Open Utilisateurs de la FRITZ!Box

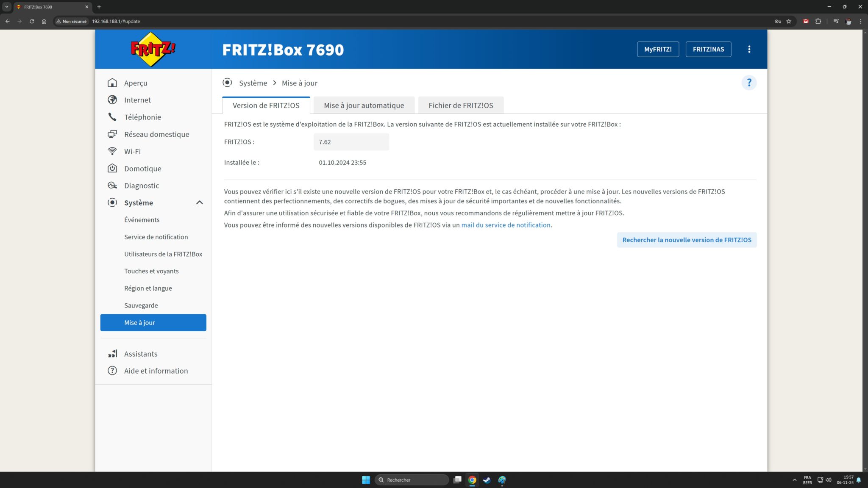[163, 254]
